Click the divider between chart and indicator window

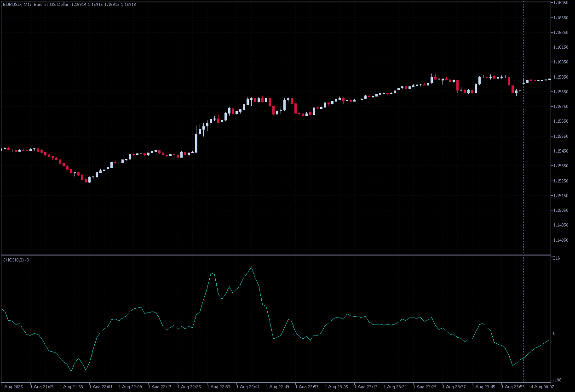coord(276,255)
